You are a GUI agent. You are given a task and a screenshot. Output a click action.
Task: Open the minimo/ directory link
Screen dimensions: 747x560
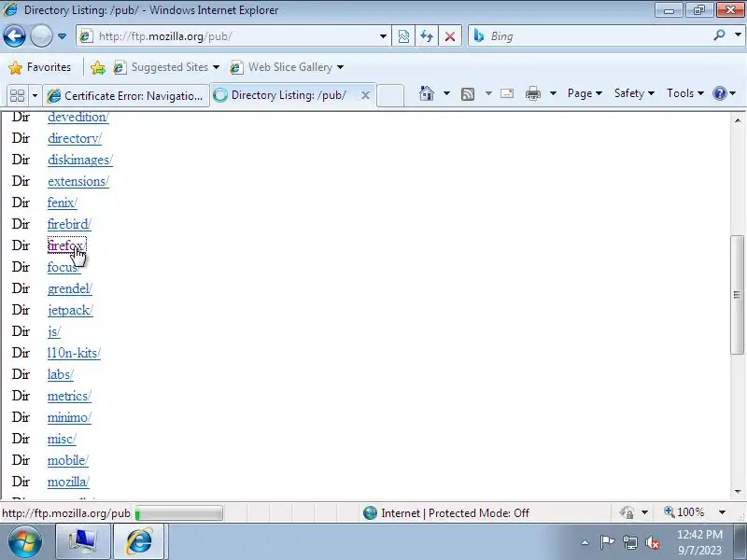click(x=69, y=417)
